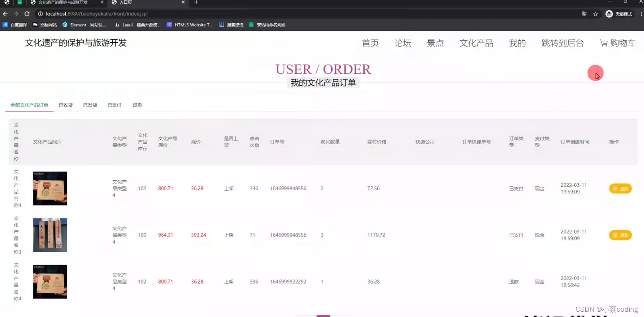This screenshot has width=644, height=317.
Task: Select the 已收货 tab
Action: point(66,105)
